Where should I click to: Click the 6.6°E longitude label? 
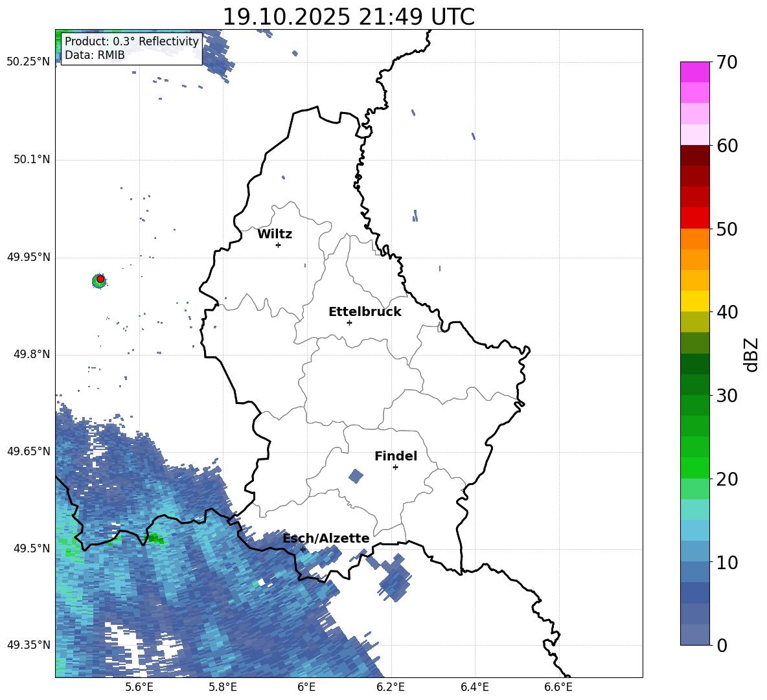tap(558, 687)
